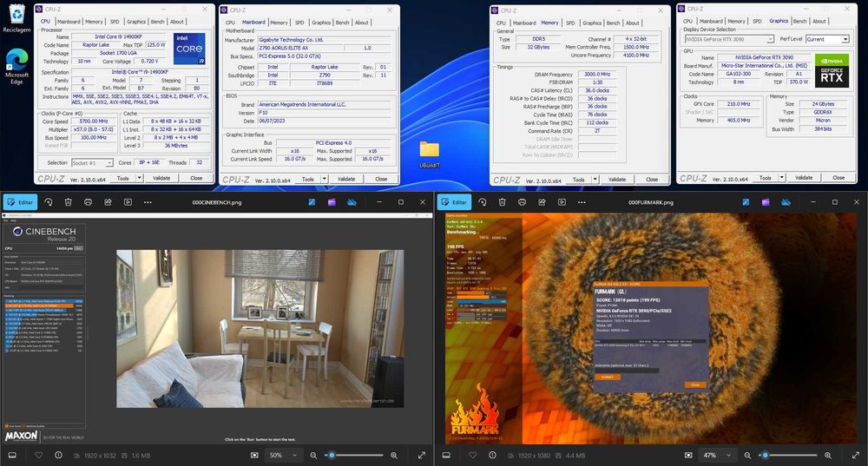Click Validate in the CPU tab CPU-Z window
This screenshot has width=868, height=466.
coord(161,178)
